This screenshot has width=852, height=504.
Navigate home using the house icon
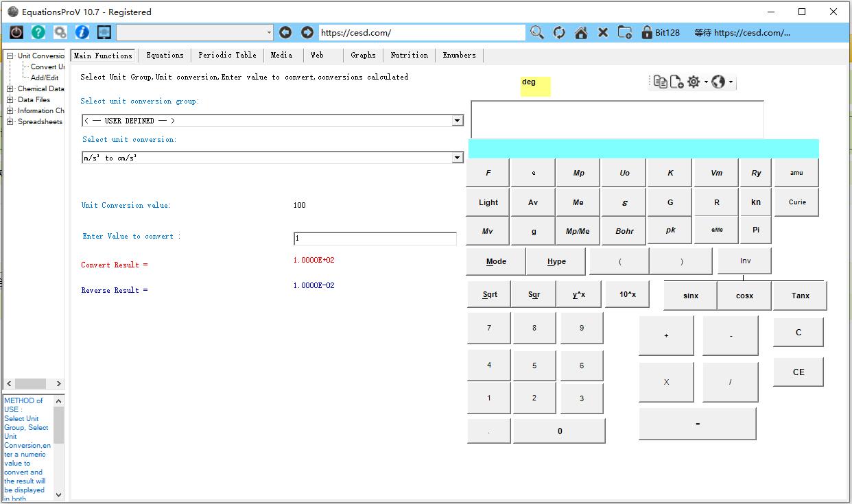pos(580,32)
